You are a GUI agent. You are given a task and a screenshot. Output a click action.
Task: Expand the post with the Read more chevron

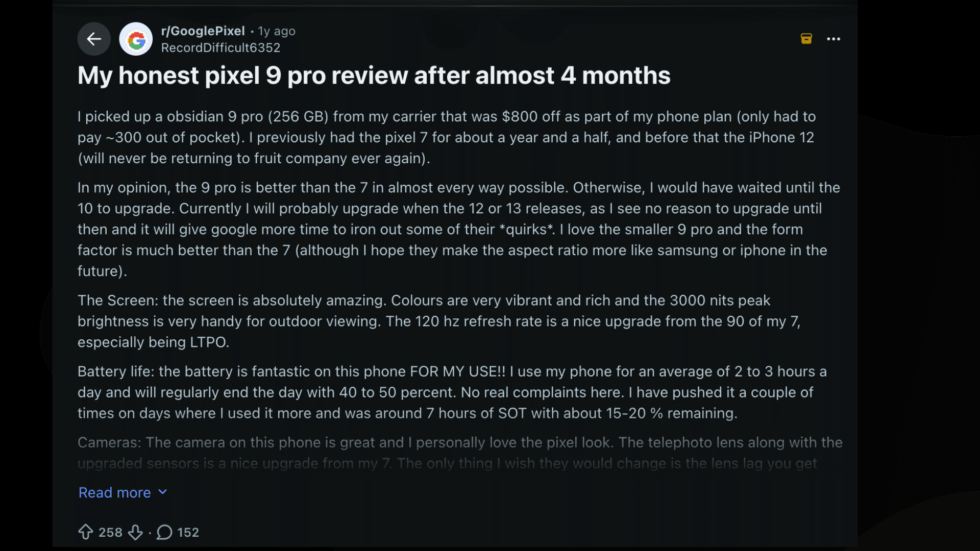click(163, 492)
